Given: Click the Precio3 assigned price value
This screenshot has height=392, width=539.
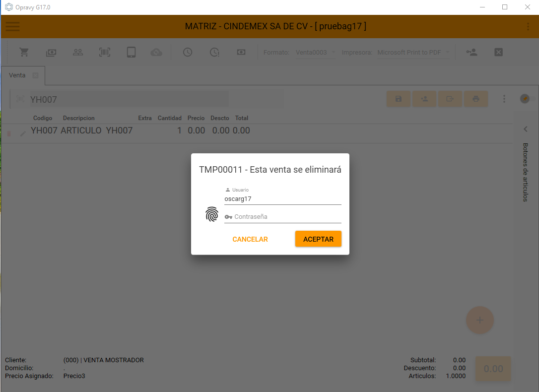Looking at the screenshot, I should point(74,376).
